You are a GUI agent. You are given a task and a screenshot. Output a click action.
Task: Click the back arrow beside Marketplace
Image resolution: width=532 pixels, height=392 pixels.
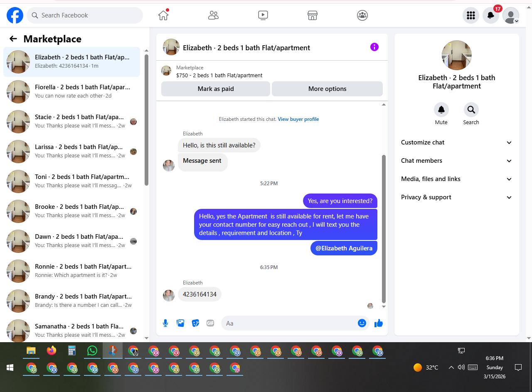tap(13, 39)
